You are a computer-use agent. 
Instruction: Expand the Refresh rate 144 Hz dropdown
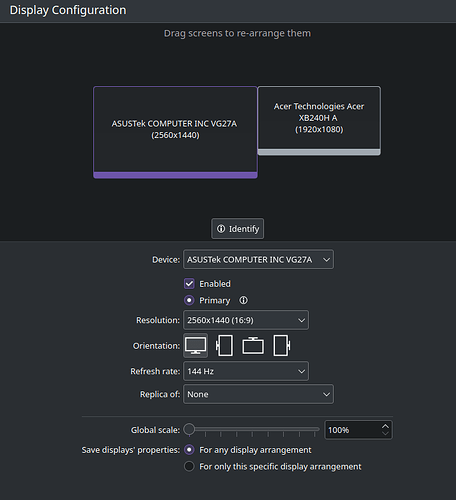point(246,371)
